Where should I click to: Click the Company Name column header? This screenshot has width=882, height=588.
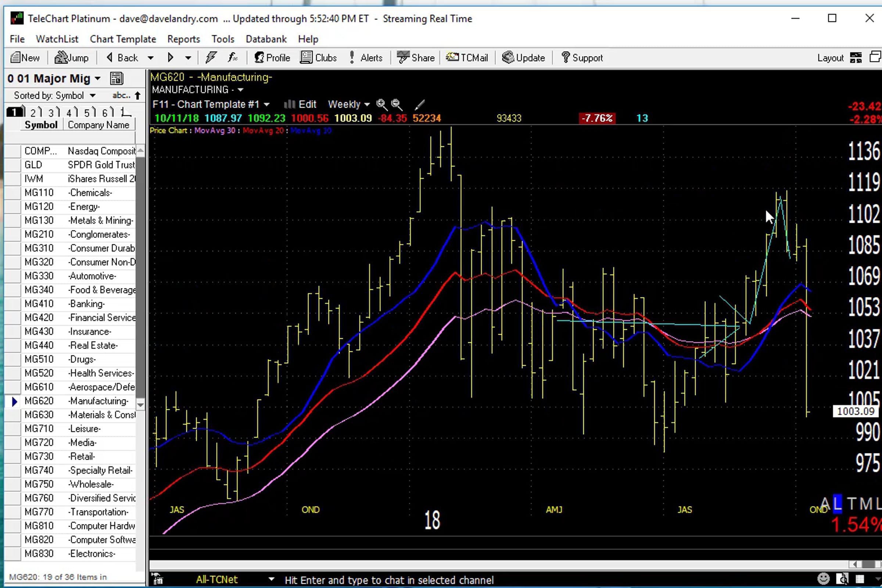[98, 125]
